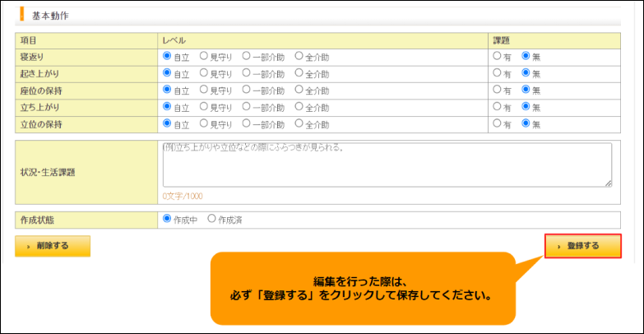Select 全介助 for 座位の保持 row
The width and height of the screenshot is (644, 334).
299,90
